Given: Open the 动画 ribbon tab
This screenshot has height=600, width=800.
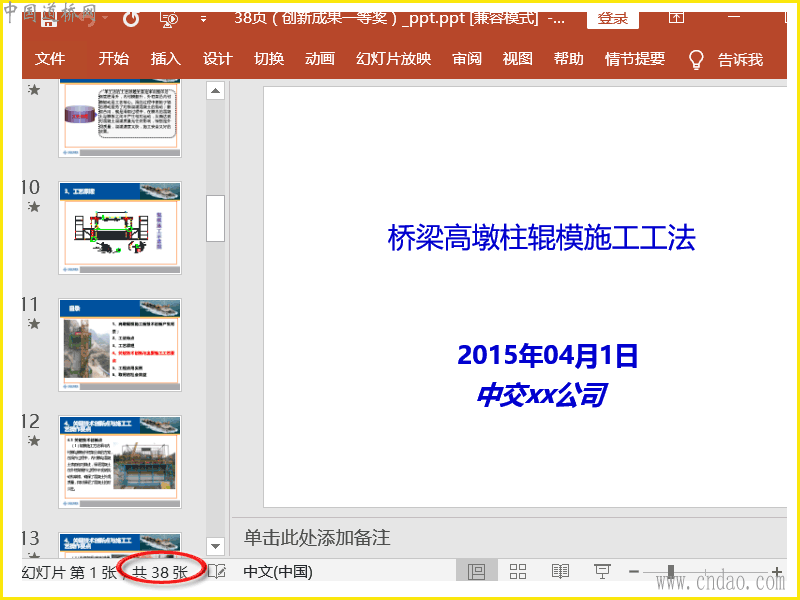Looking at the screenshot, I should (320, 59).
